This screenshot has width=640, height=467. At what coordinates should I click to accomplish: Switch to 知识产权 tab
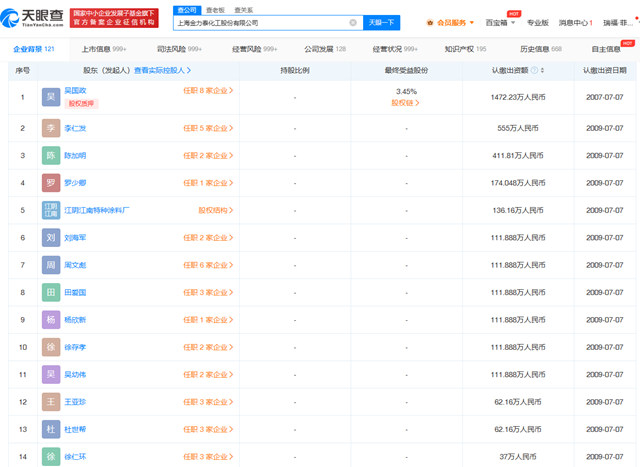[465, 49]
